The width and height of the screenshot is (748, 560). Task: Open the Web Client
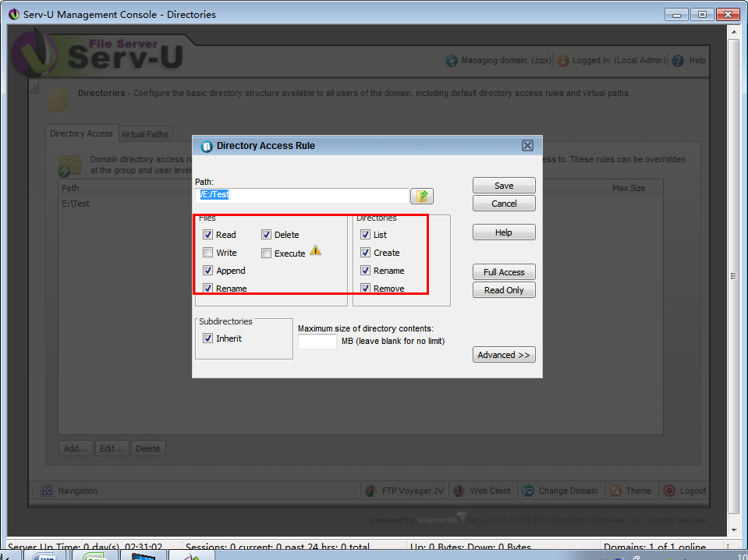click(482, 491)
